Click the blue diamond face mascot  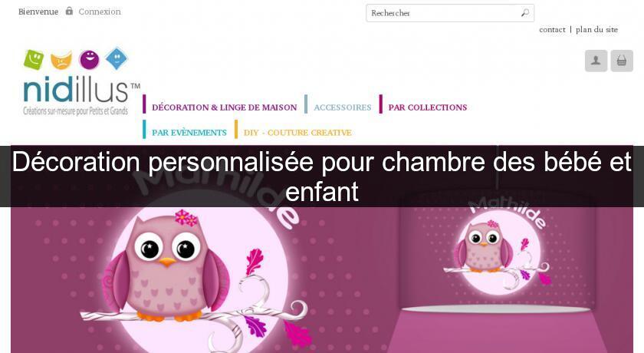[117, 58]
